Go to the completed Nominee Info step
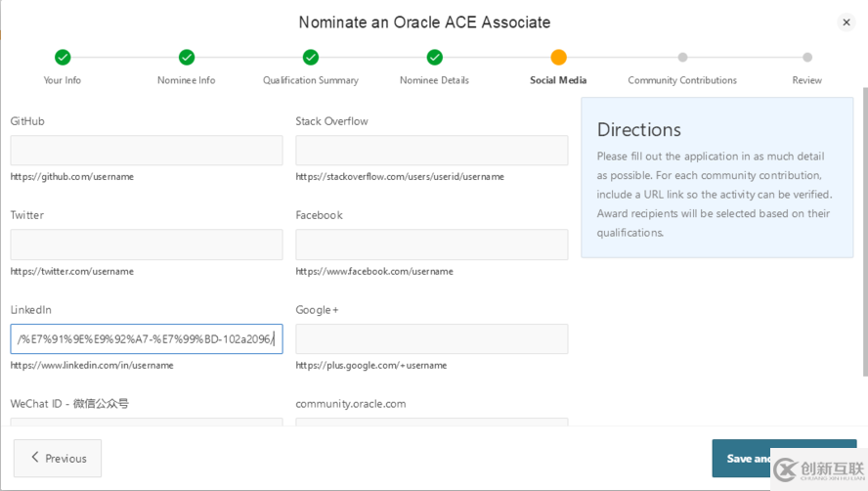Screen dimensions: 868x491 pos(187,57)
